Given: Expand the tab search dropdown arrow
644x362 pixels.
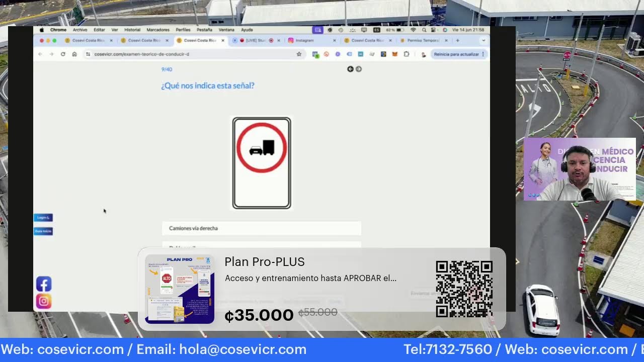Looking at the screenshot, I should coord(483,40).
